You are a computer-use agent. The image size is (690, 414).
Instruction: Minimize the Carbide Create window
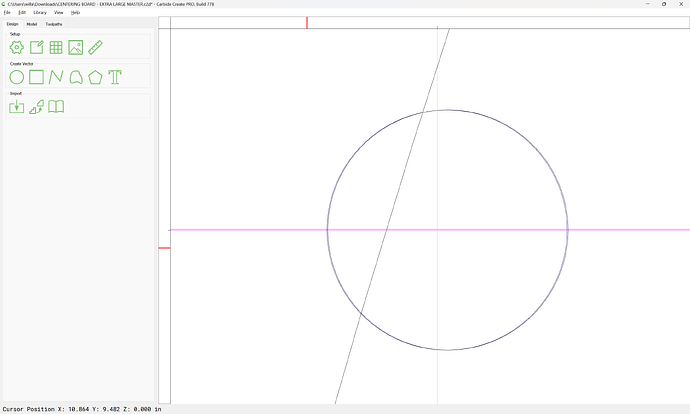tap(648, 4)
